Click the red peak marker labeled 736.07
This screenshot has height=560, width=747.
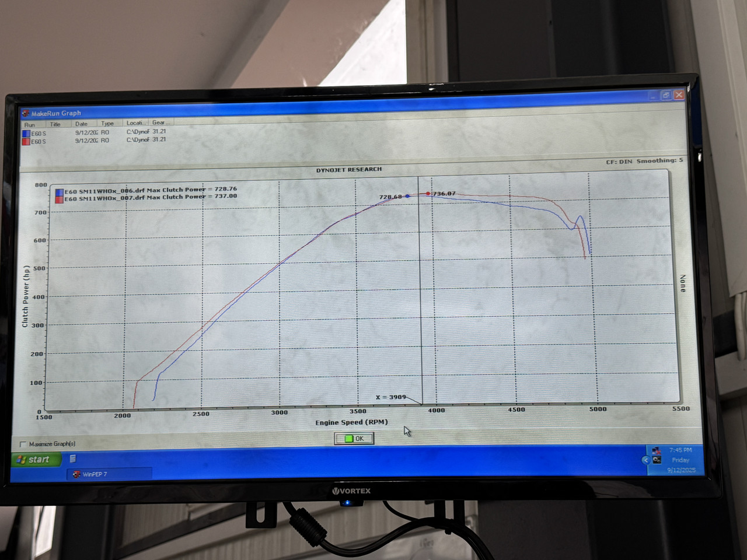point(428,194)
